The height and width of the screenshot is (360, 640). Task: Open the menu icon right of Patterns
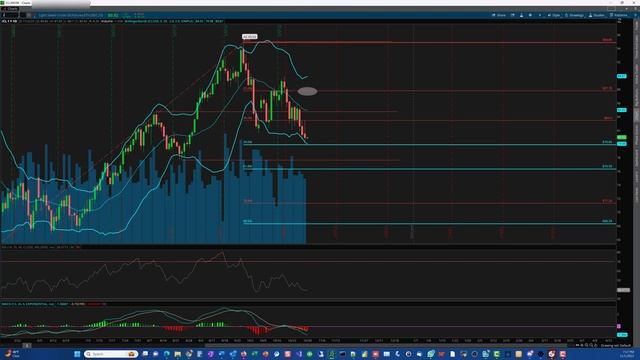635,15
